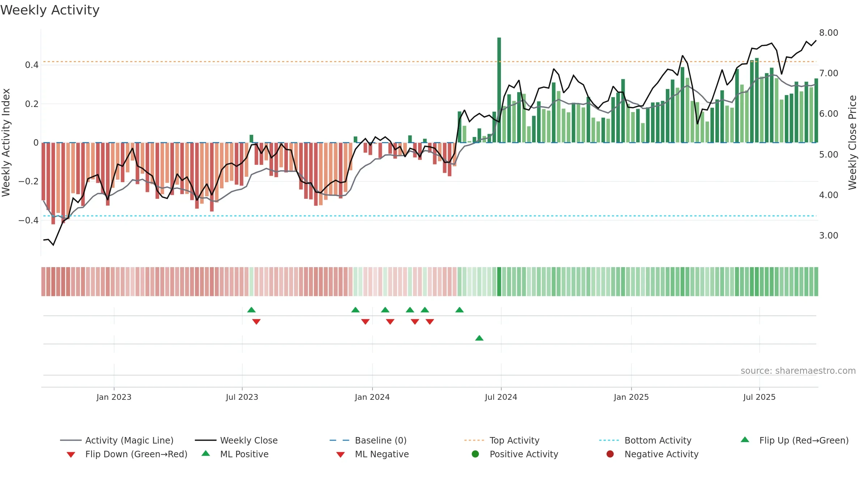Click the Jul 2023 x-axis label
The image size is (868, 488).
coord(242,397)
